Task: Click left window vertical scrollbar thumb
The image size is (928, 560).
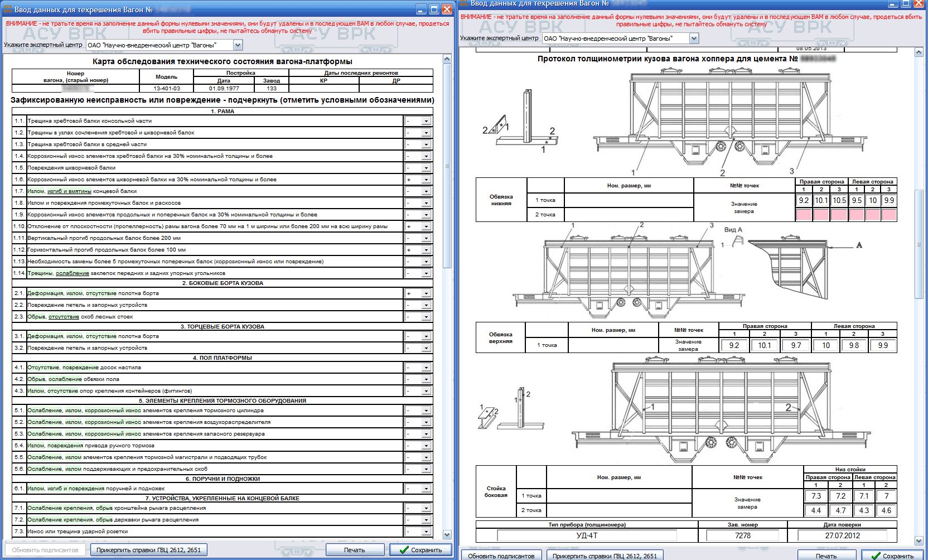Action: (x=447, y=166)
